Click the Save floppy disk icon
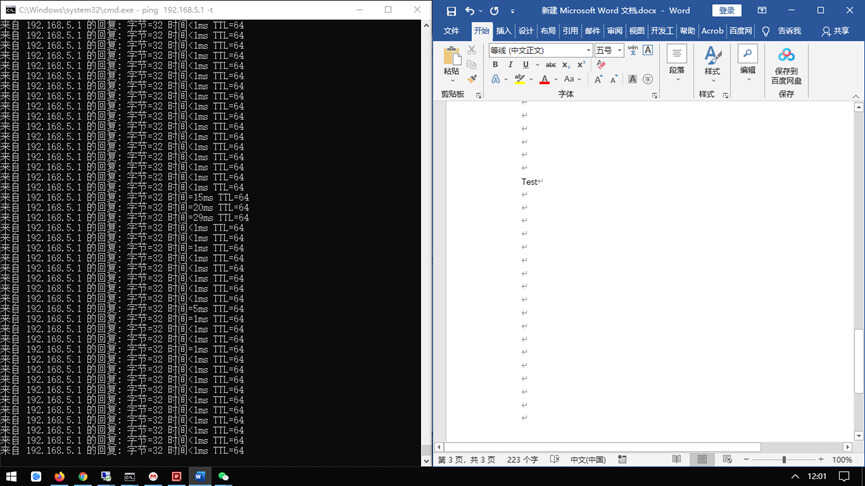Image resolution: width=865 pixels, height=486 pixels. point(451,10)
